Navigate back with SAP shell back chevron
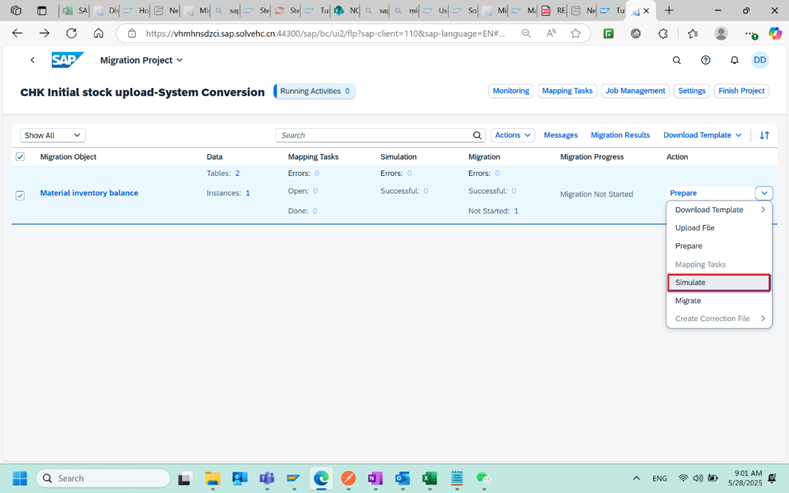This screenshot has height=493, width=789. click(x=32, y=60)
